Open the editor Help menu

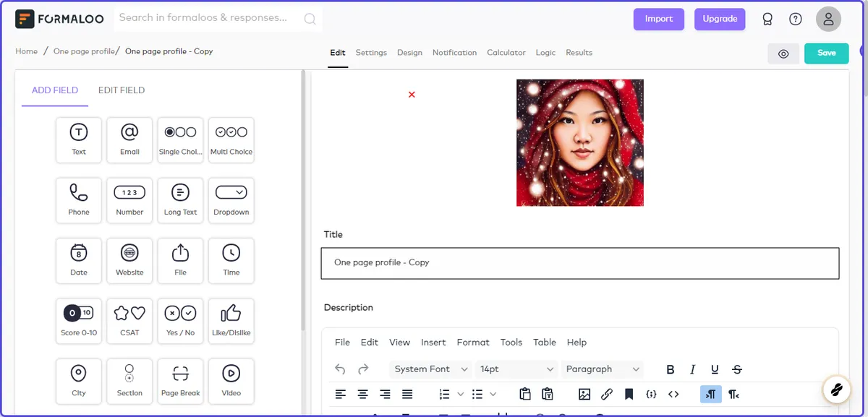tap(576, 343)
